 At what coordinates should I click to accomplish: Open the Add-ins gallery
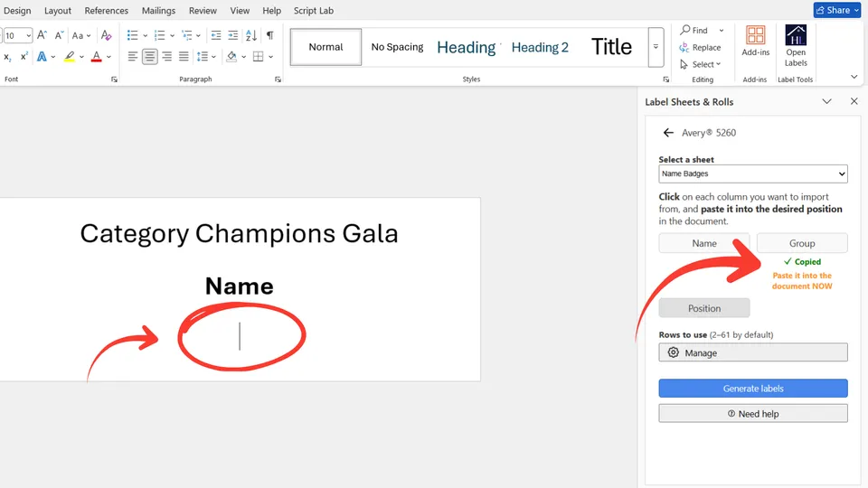tap(756, 42)
